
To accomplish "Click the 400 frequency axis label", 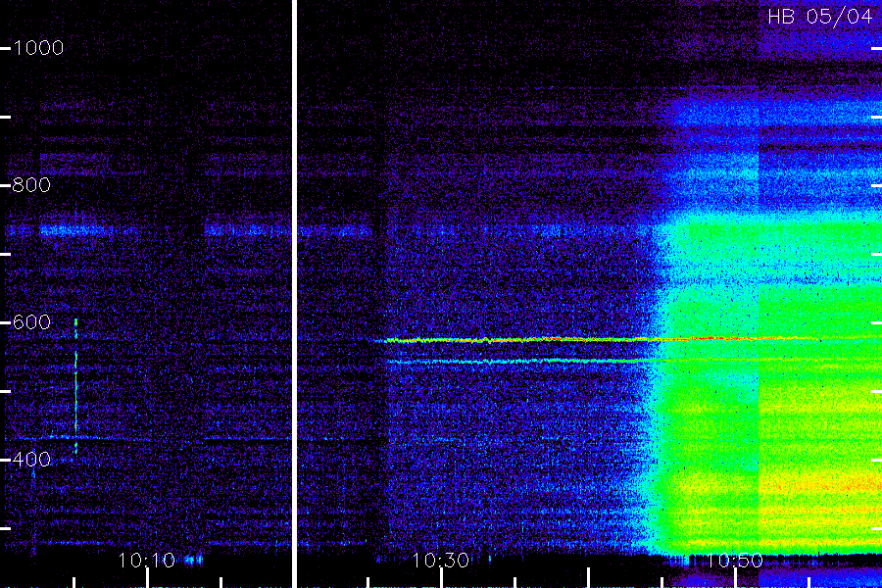I will click(31, 460).
